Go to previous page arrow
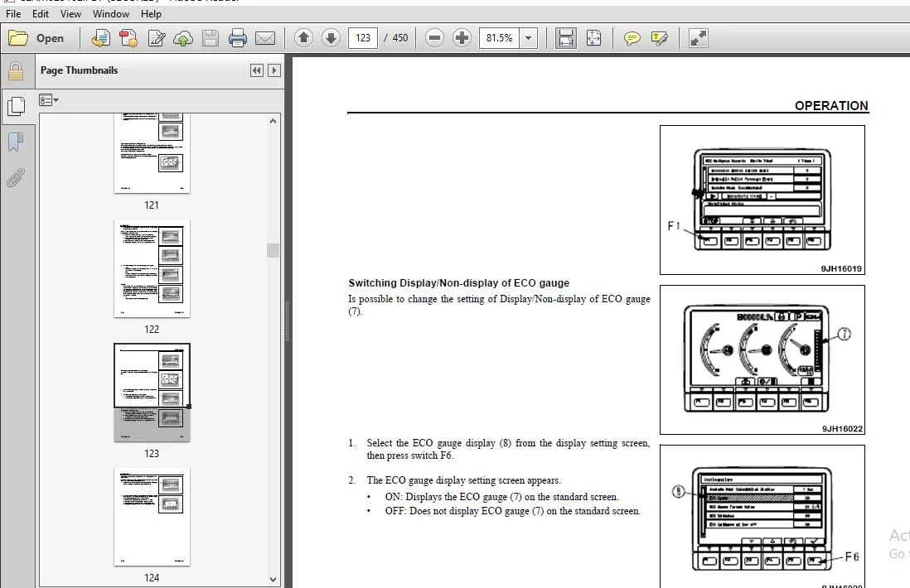The image size is (910, 588). tap(303, 38)
